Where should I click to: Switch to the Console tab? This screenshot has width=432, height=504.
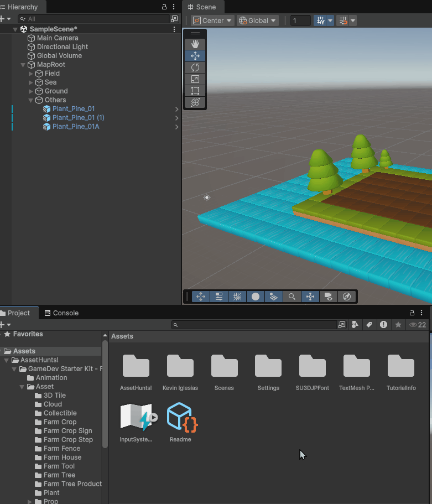(61, 313)
